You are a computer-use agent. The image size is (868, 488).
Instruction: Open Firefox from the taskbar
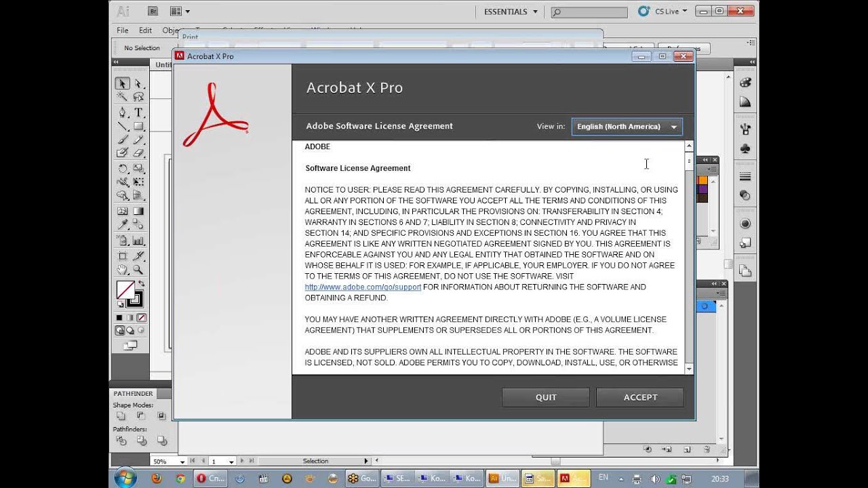(x=157, y=478)
